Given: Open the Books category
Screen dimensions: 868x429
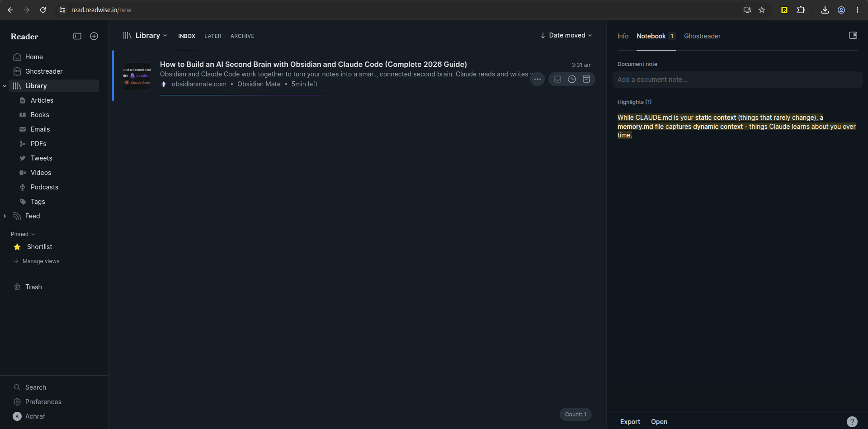Looking at the screenshot, I should click(x=40, y=115).
